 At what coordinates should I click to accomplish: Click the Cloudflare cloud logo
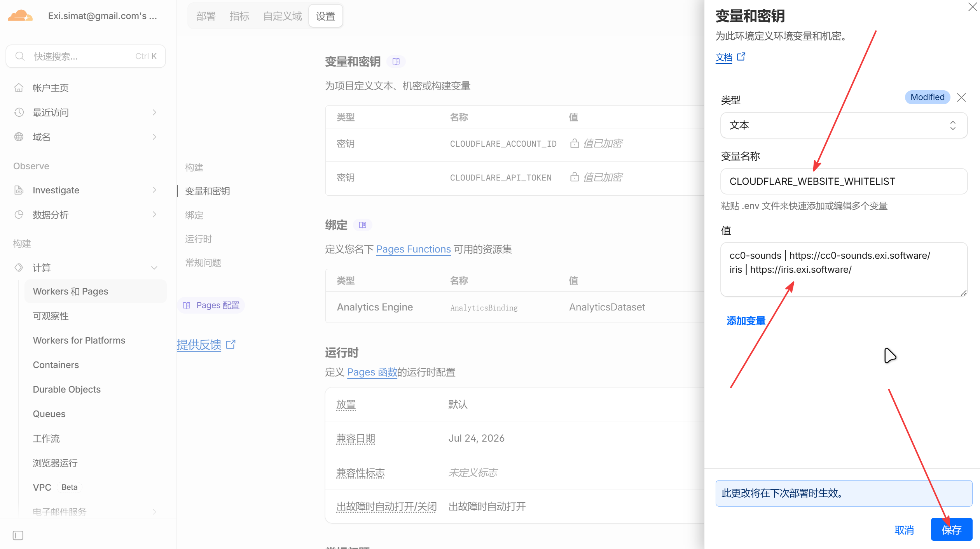tap(20, 16)
